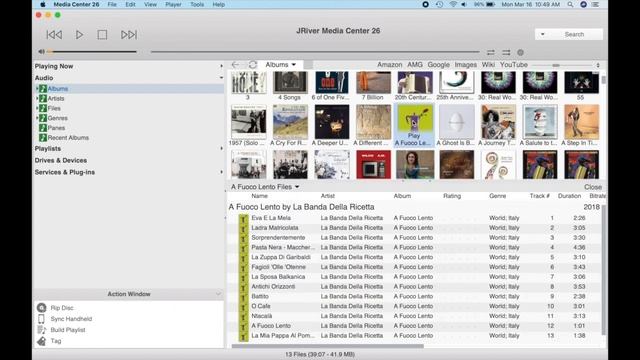
Task: Click the next track button
Action: pos(129,35)
